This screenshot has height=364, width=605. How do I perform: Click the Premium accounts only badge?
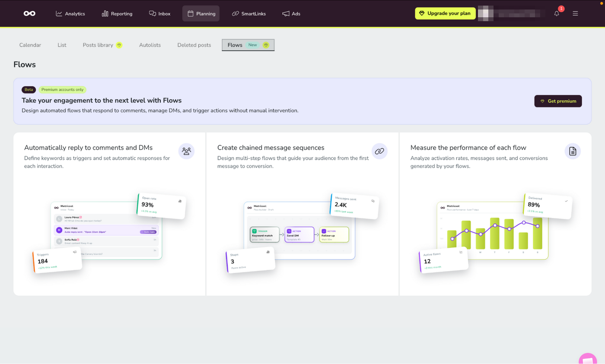point(63,90)
